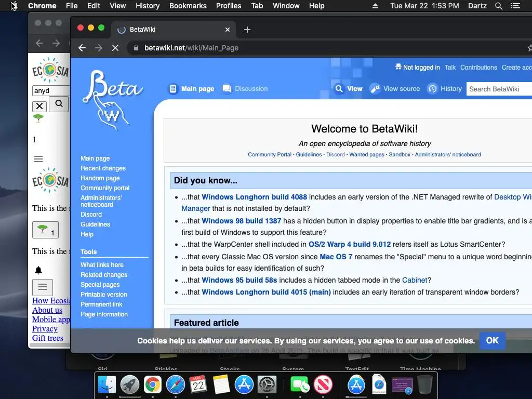Open Wanted pages link
532x399 pixels.
coord(367,154)
